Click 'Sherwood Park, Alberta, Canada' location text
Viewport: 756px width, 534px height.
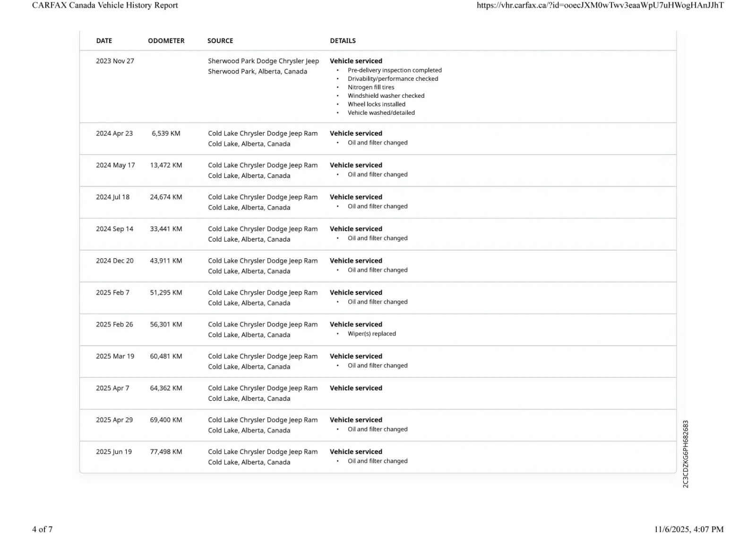(258, 71)
